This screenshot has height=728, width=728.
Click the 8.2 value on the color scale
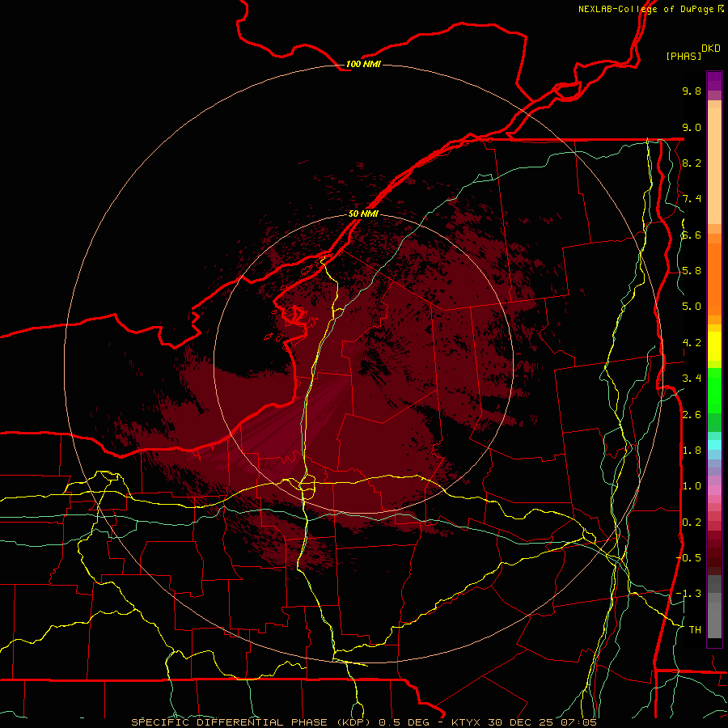[692, 163]
